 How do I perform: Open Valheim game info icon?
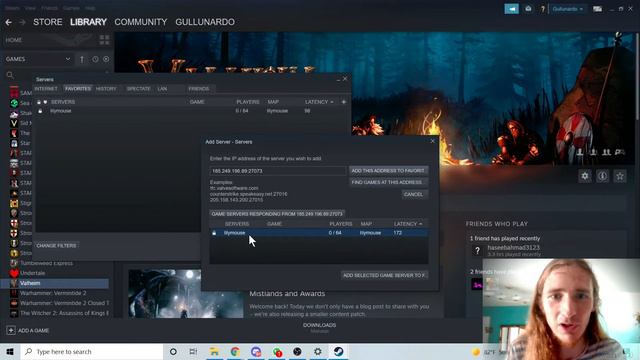(x=602, y=176)
